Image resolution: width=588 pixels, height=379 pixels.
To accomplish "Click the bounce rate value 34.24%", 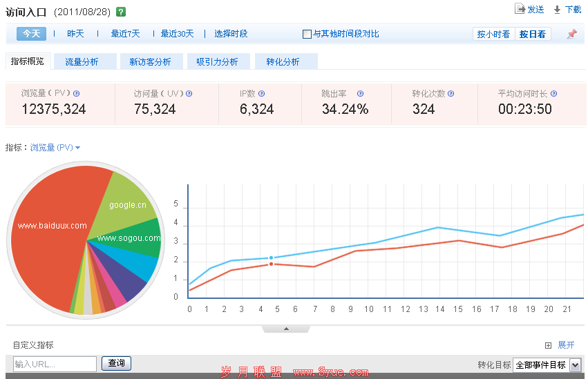I will [345, 109].
